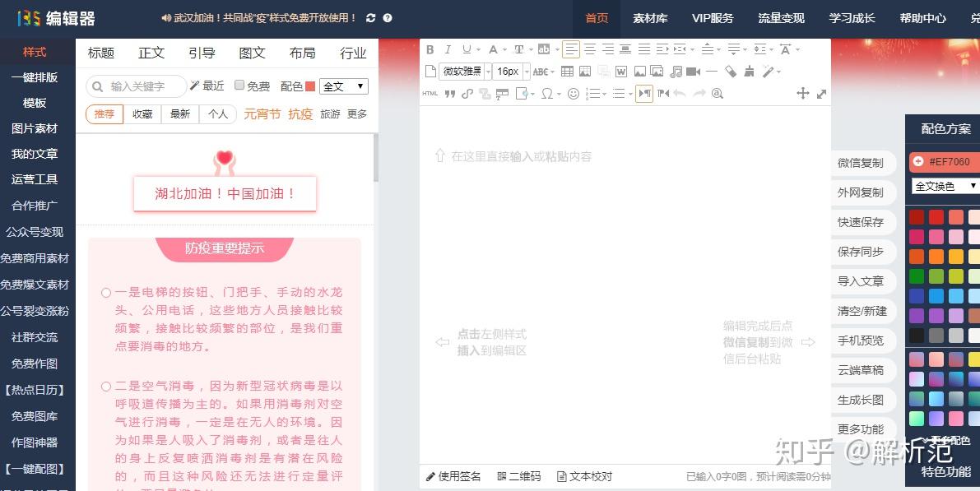Import a Word document
Screen dimensions: 980x491
coord(620,72)
